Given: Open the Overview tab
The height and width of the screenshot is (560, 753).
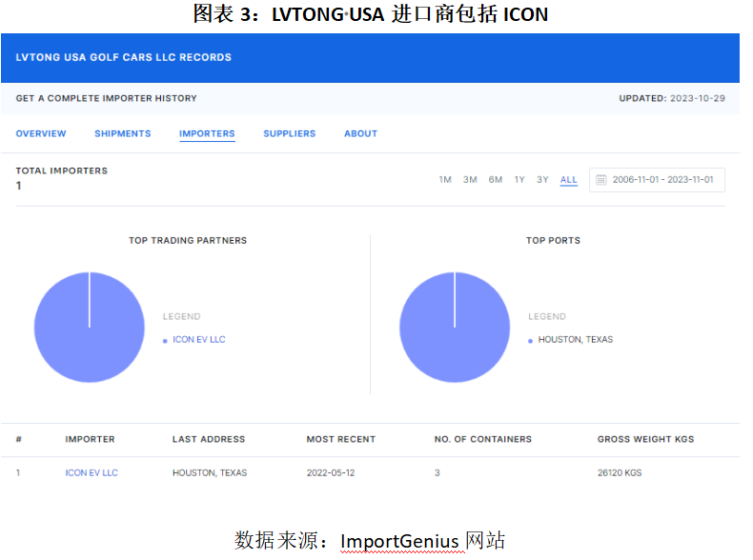Looking at the screenshot, I should click(41, 133).
